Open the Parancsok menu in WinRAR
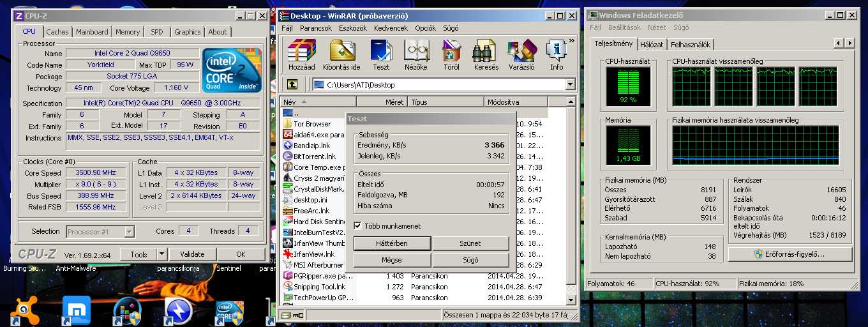Image resolution: width=868 pixels, height=327 pixels. click(316, 28)
